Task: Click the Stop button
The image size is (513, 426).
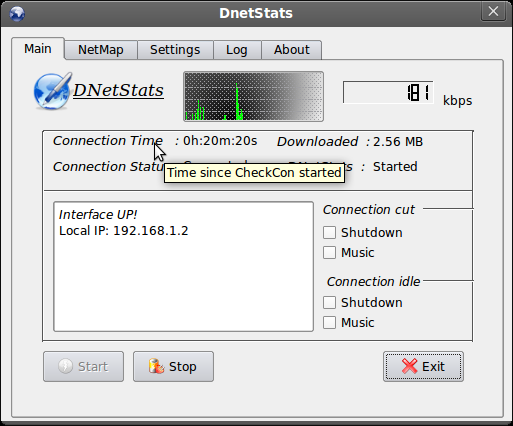Action: tap(173, 366)
